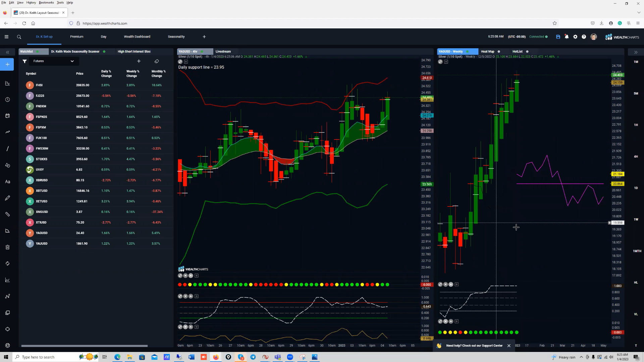Add a symbol with the watchlist plus icon
The image size is (644, 362).
pos(139,61)
